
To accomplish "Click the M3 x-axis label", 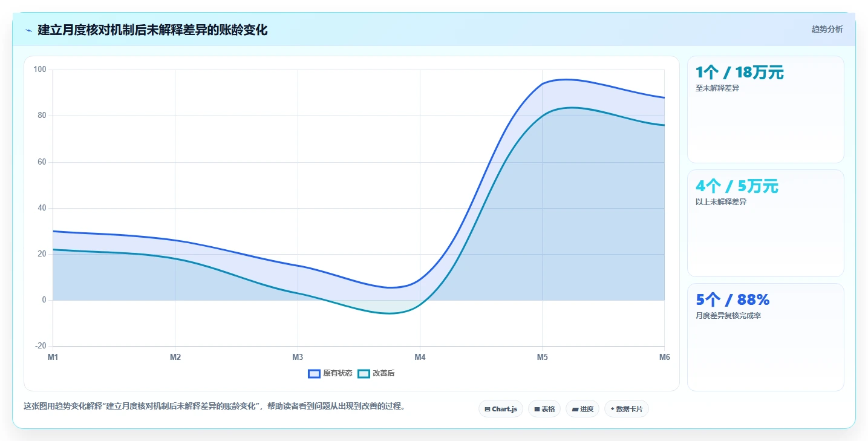I will 298,358.
